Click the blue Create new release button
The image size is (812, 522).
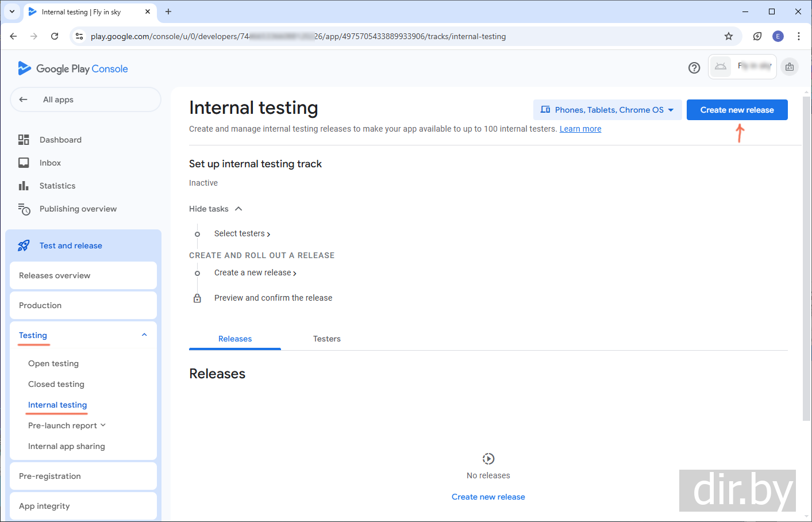coord(737,110)
